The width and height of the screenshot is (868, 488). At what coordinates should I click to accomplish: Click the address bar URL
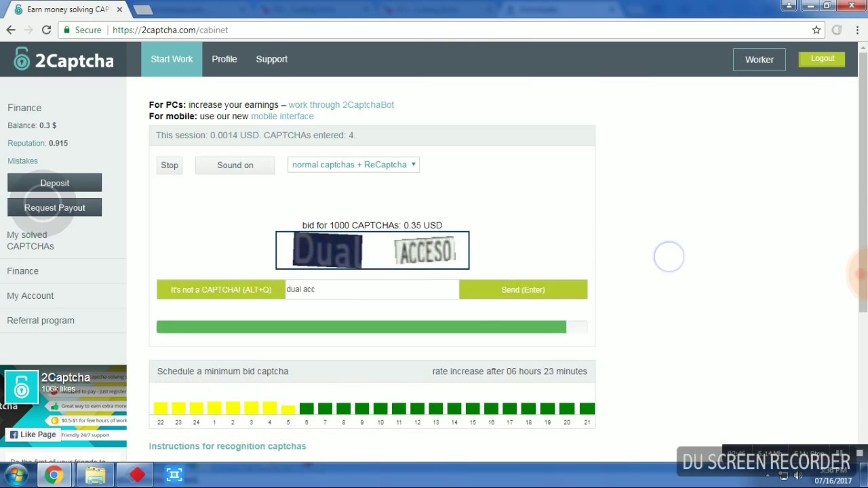tap(170, 30)
